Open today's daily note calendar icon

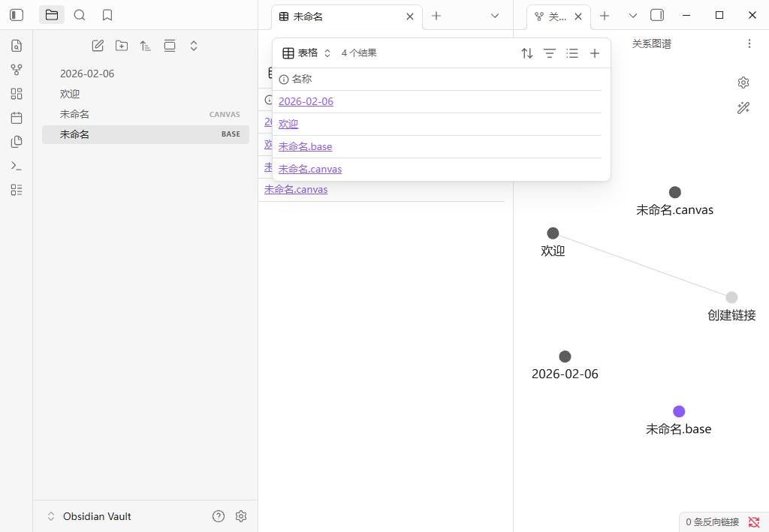pos(17,118)
